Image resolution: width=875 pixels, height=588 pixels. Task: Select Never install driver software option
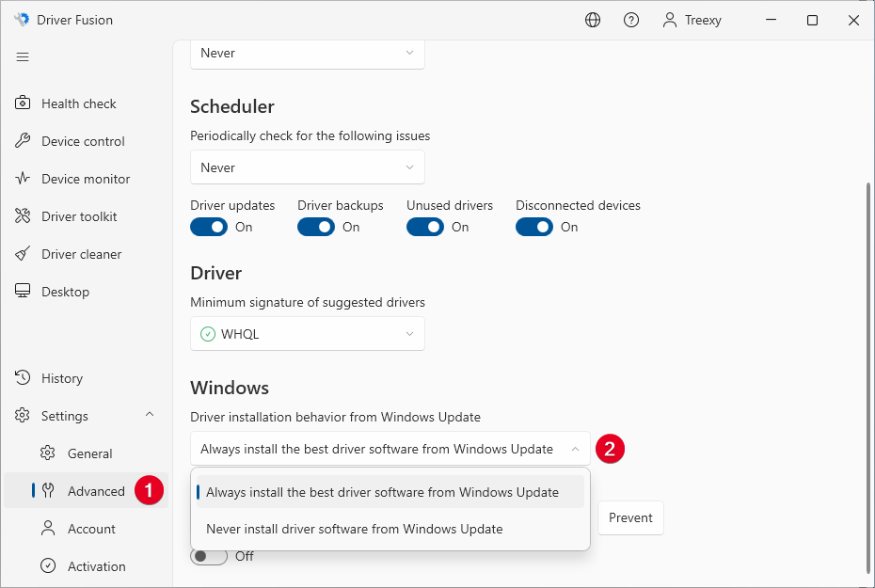(x=390, y=529)
